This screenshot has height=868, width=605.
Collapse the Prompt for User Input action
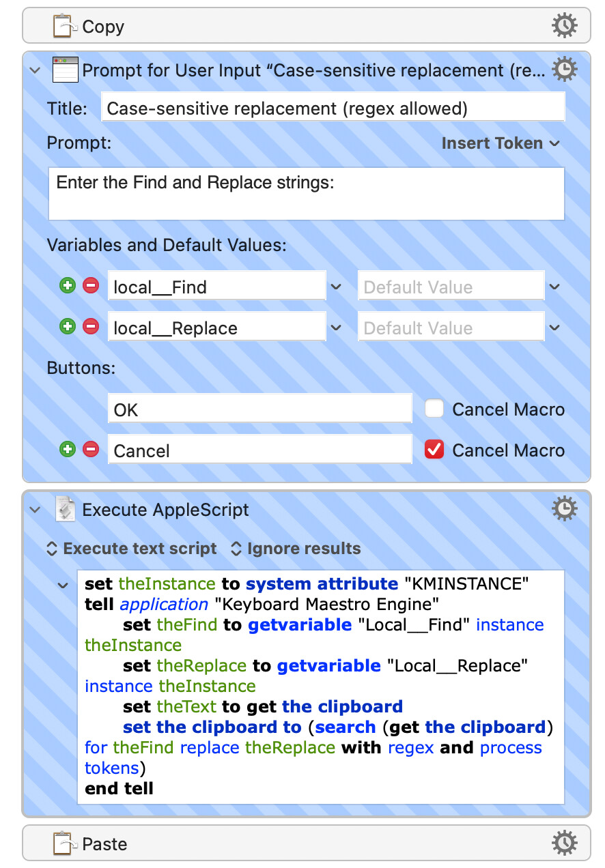point(35,70)
